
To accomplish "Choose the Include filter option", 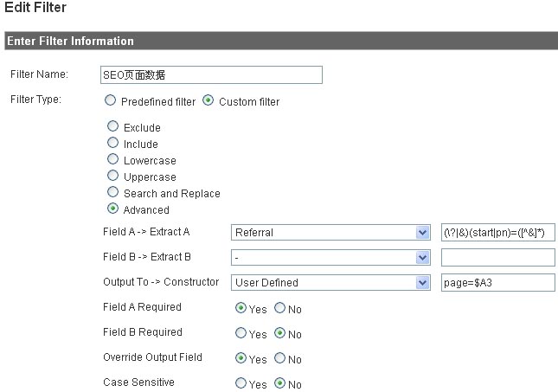I will pos(112,143).
